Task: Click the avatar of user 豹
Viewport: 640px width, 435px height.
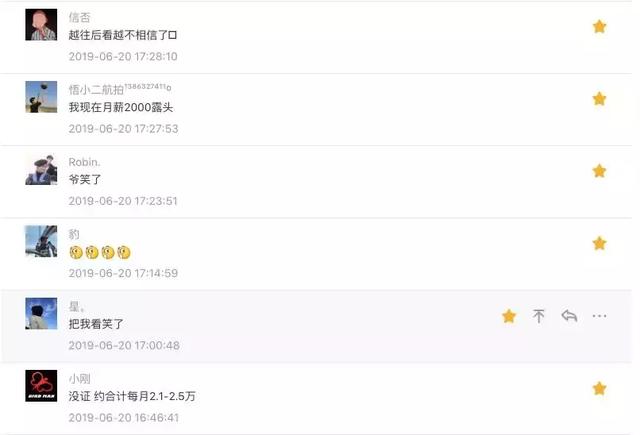Action: point(41,242)
